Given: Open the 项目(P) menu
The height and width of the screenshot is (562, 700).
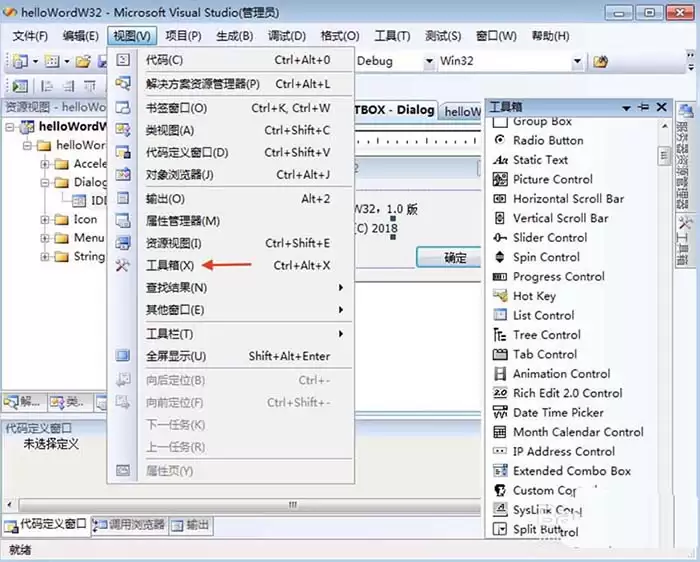Looking at the screenshot, I should pyautogui.click(x=183, y=36).
